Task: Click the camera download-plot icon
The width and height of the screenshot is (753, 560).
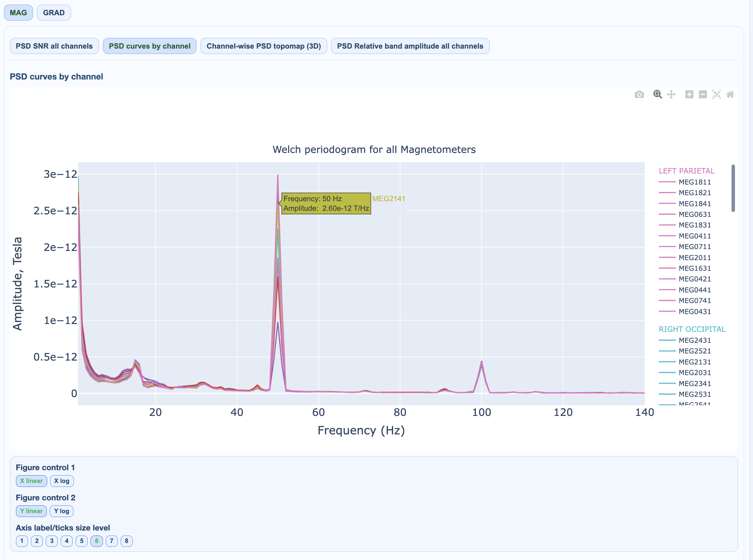Action: click(639, 94)
